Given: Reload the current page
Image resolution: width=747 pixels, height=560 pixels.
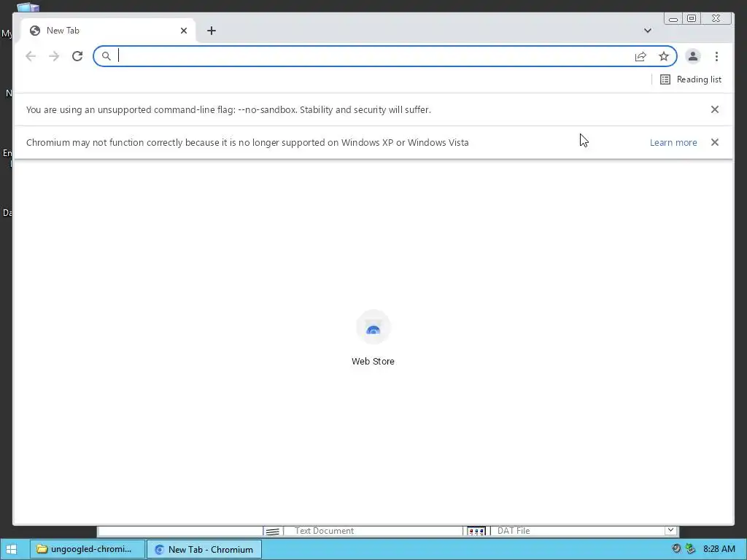Looking at the screenshot, I should point(77,56).
